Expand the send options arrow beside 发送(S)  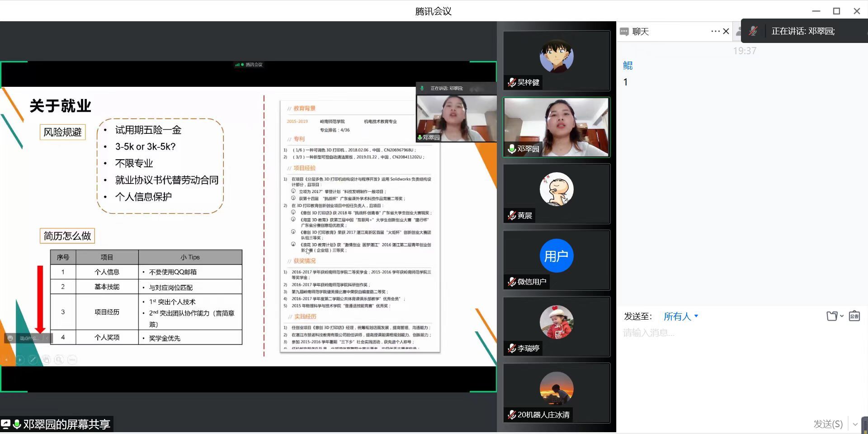pyautogui.click(x=855, y=424)
